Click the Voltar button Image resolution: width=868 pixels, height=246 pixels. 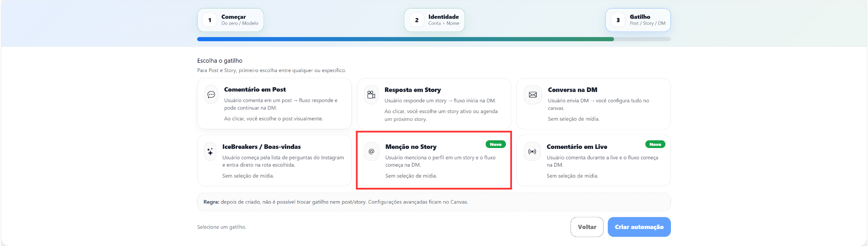click(x=587, y=227)
